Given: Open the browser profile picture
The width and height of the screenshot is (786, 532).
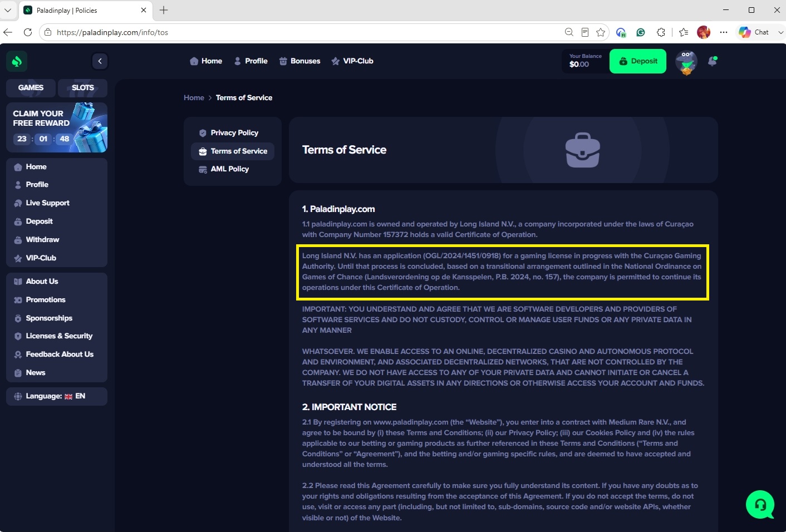Looking at the screenshot, I should tap(704, 32).
